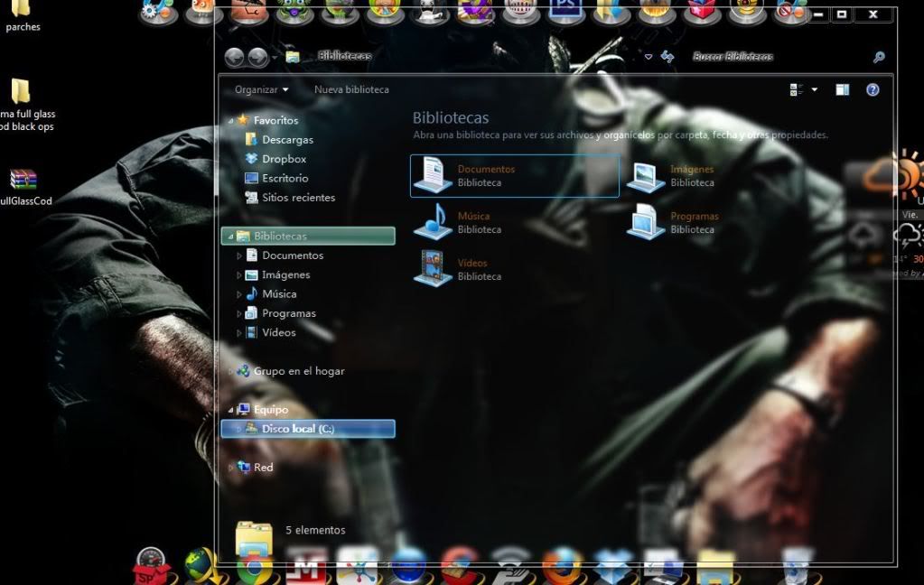Click the Bibliotecas breadcrumb in the address bar
This screenshot has width=924, height=585.
[345, 56]
